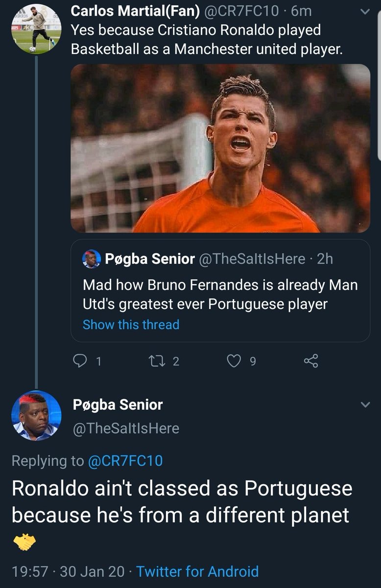Tap the "Twitter for Android" source link
The image size is (381, 588).
tap(197, 571)
